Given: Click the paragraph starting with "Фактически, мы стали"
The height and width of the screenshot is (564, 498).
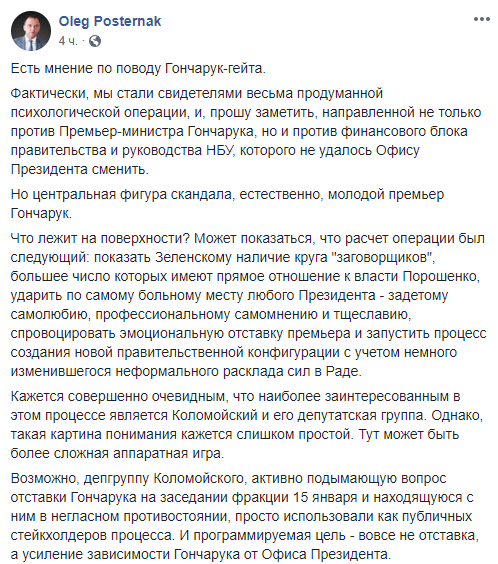Looking at the screenshot, I should click(x=246, y=131).
